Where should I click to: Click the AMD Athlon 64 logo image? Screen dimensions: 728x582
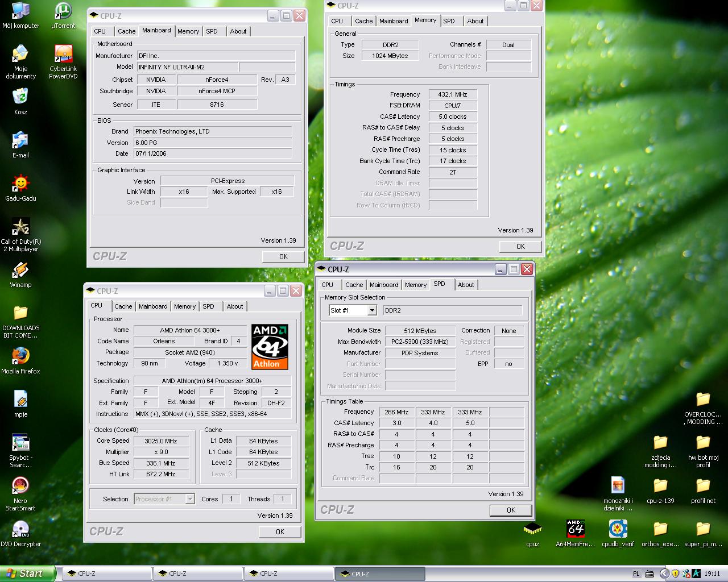click(270, 347)
